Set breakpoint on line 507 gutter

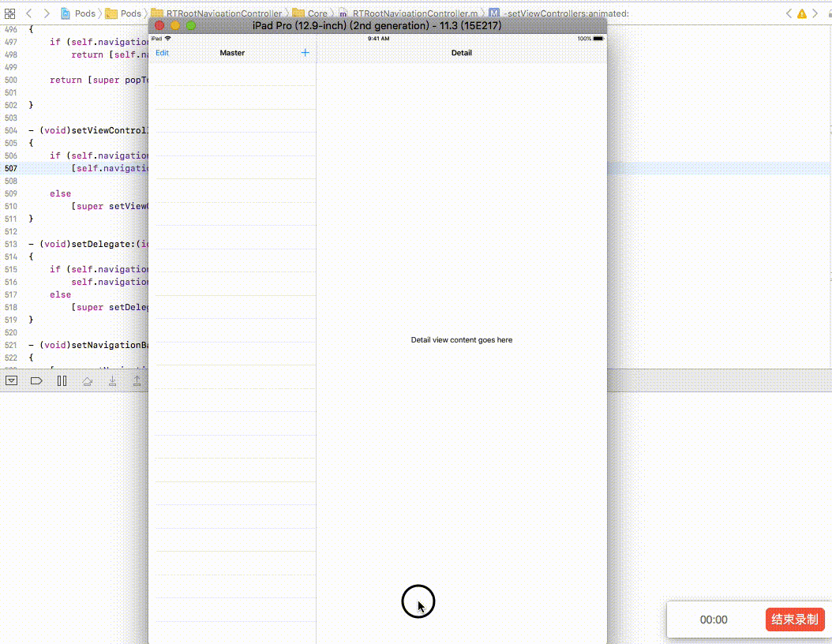click(11, 168)
